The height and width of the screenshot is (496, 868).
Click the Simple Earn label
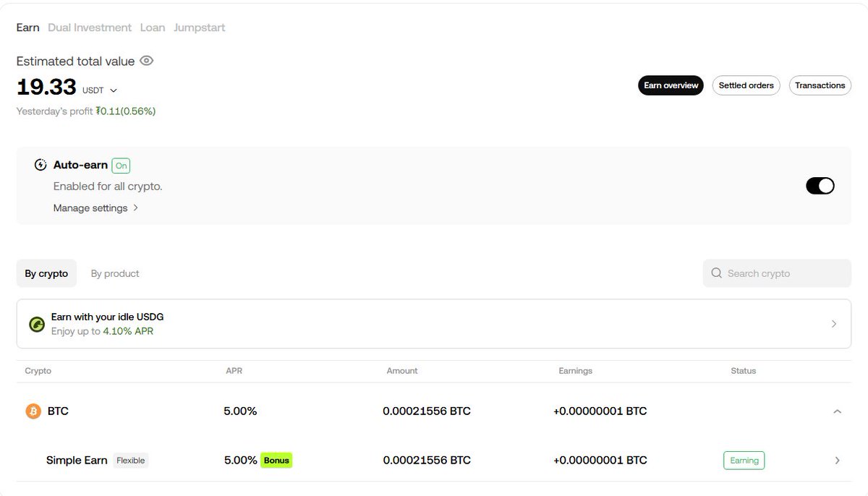click(x=77, y=461)
